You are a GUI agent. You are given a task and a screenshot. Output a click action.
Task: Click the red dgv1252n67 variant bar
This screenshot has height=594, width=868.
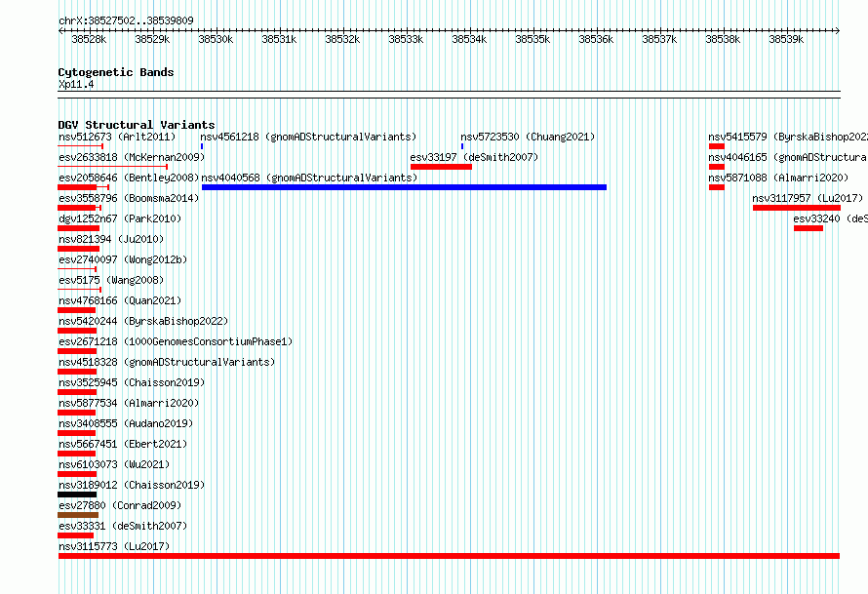[x=79, y=228]
